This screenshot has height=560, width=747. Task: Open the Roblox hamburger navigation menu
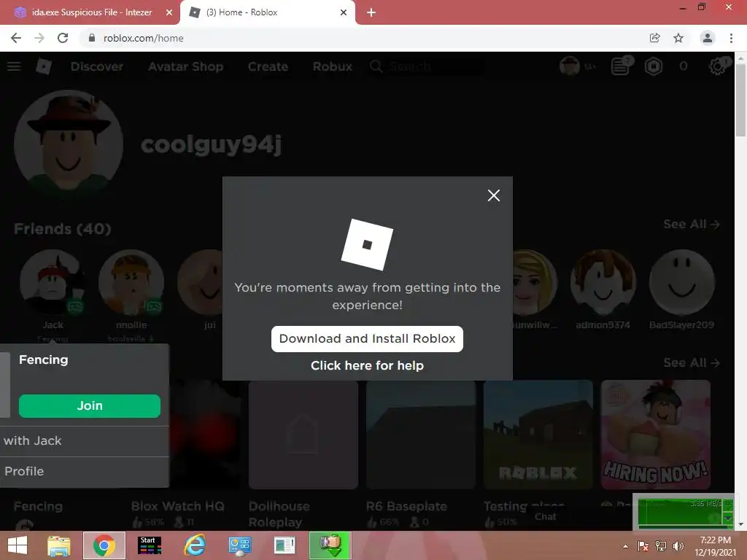(x=14, y=66)
